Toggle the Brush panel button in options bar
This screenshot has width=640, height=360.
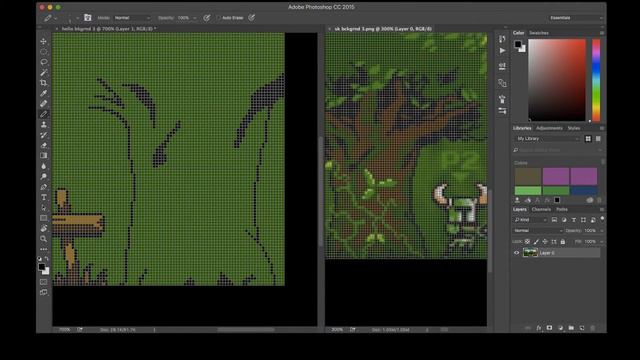pos(88,18)
